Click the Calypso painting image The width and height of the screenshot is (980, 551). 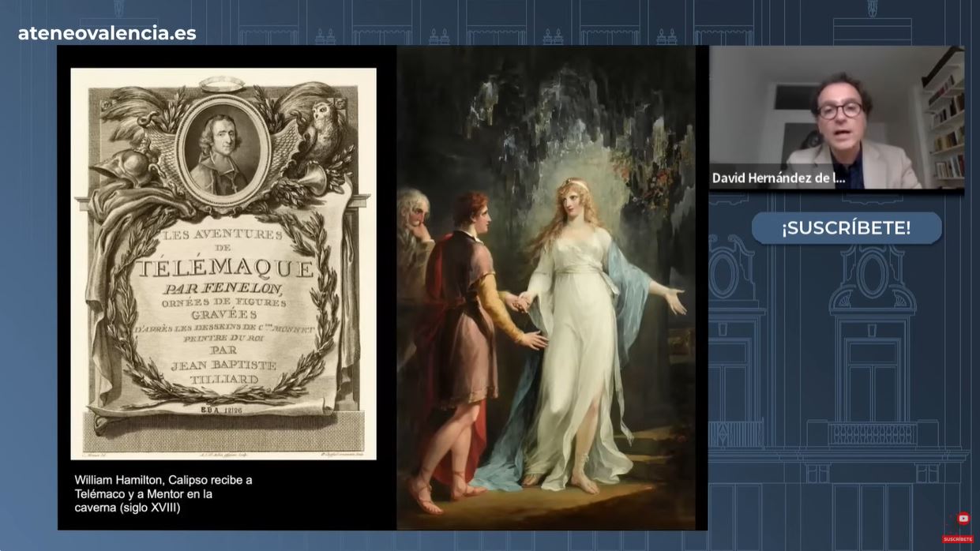pos(546,287)
